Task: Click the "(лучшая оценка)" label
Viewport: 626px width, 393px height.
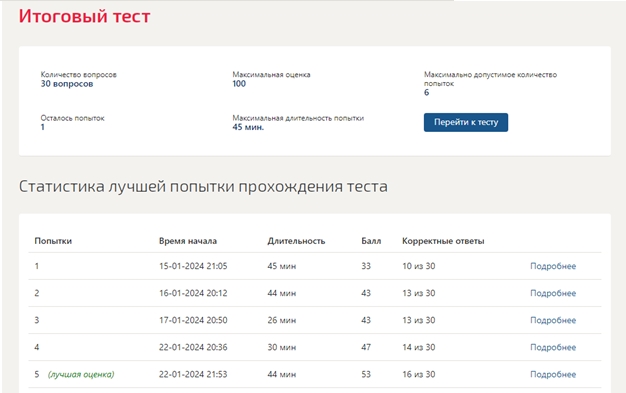Action: 81,374
